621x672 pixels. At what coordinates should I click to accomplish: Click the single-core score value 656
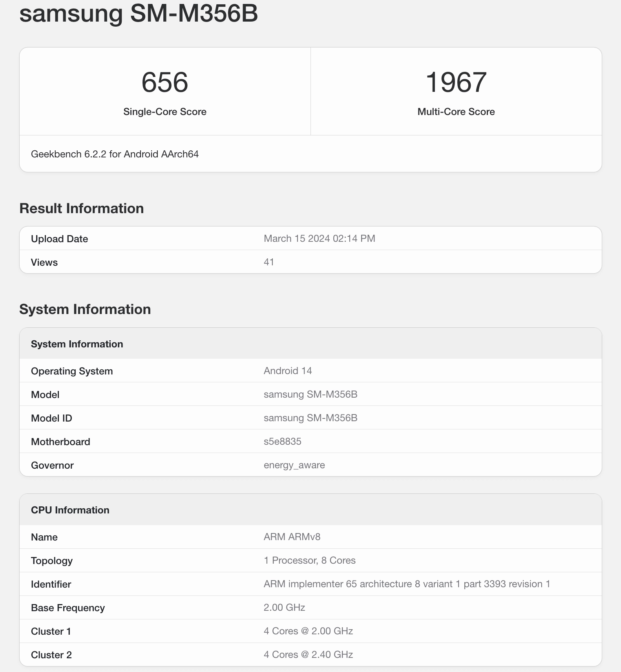165,82
